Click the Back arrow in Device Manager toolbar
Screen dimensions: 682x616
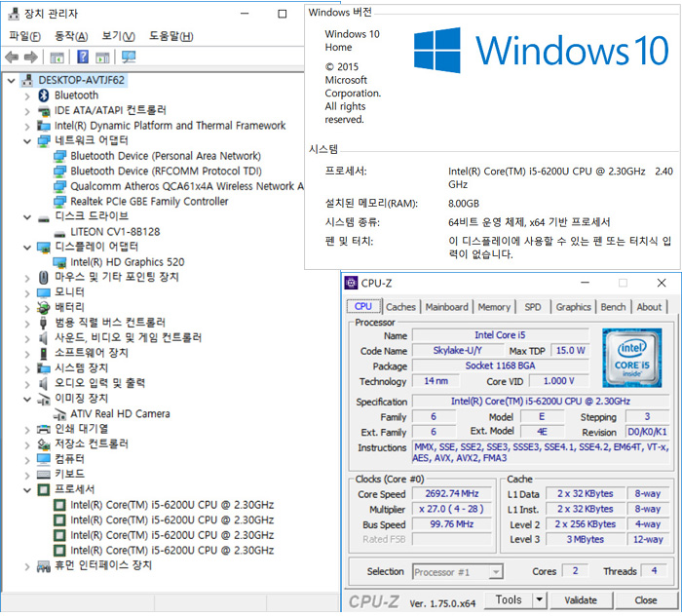coord(12,57)
